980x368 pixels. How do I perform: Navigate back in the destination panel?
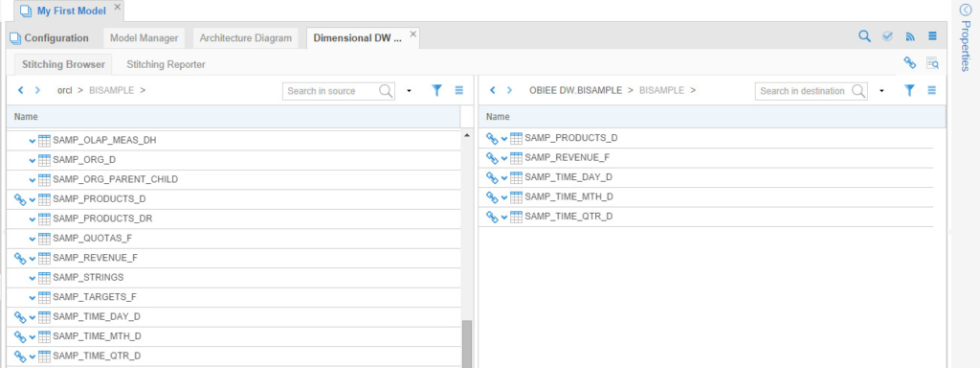[493, 90]
